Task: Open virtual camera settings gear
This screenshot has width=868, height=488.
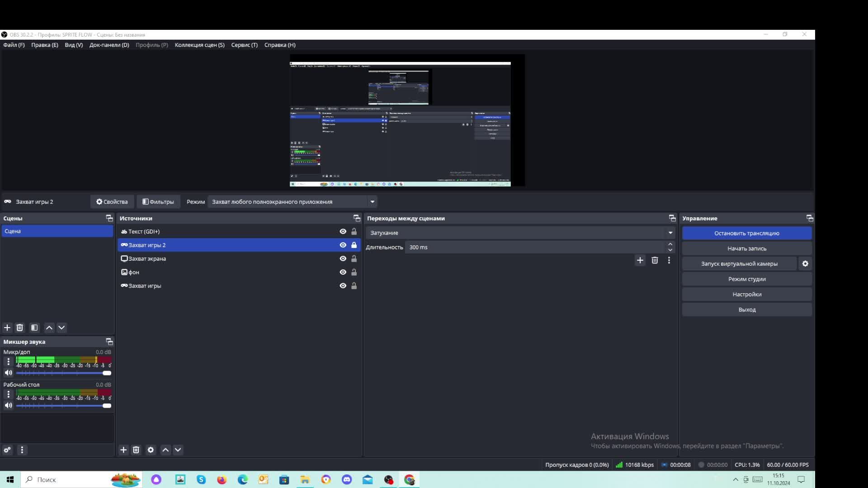Action: (805, 263)
